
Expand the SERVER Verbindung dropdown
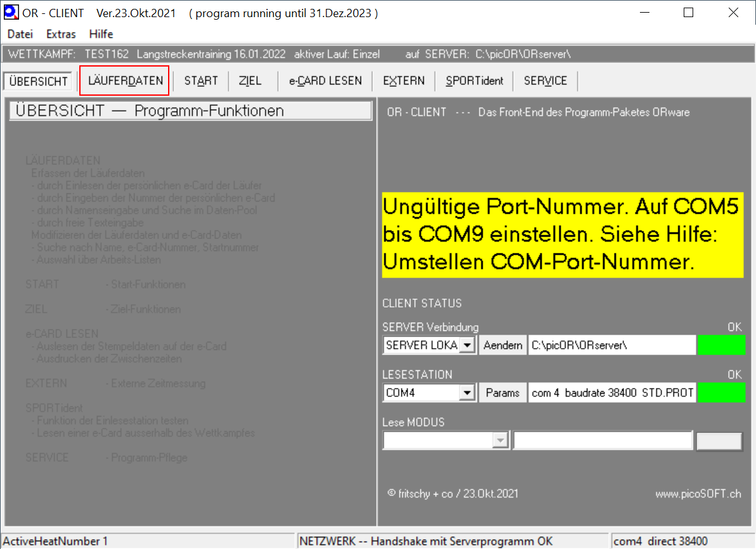467,346
